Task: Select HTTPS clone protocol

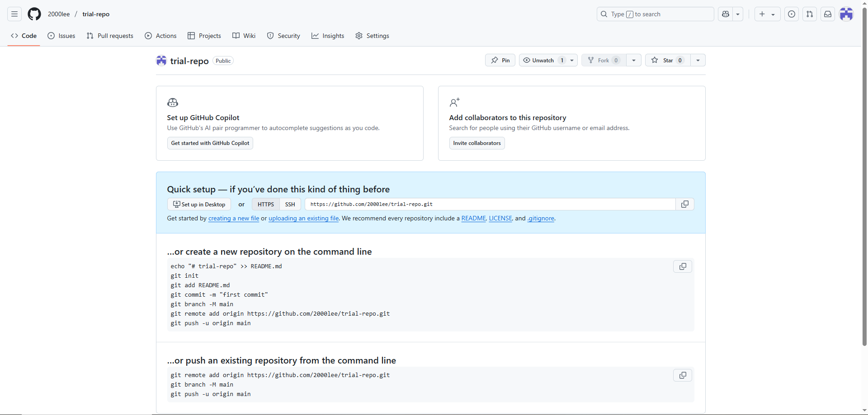Action: click(266, 204)
